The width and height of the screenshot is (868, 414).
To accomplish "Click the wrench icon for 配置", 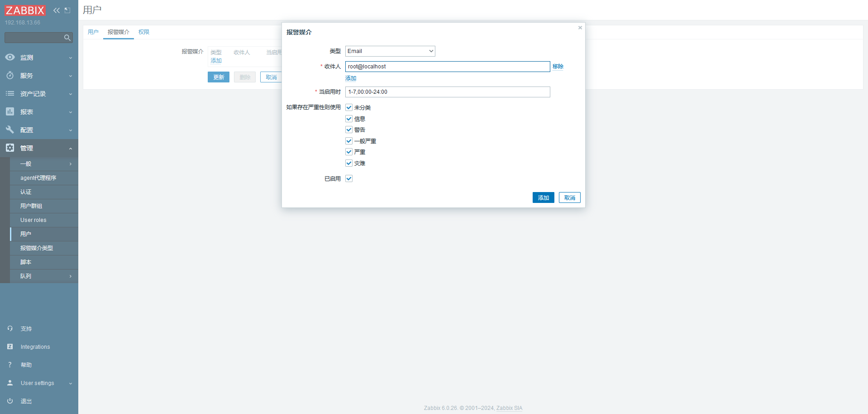I will tap(10, 130).
